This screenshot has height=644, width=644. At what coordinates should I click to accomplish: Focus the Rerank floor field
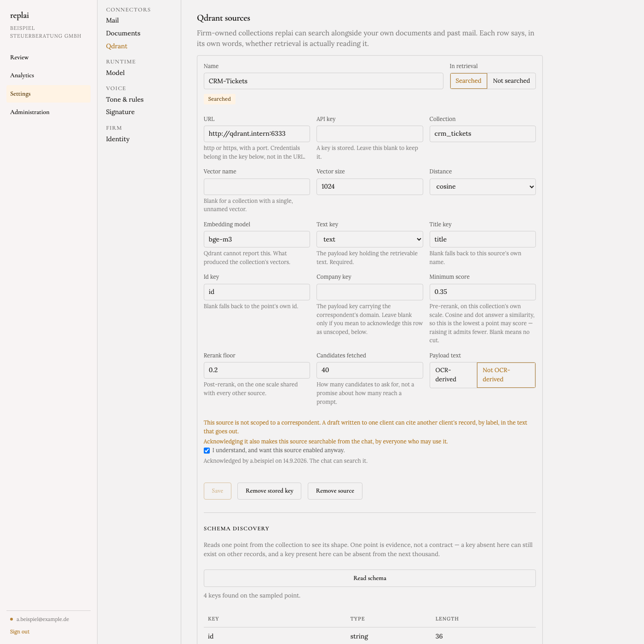[257, 370]
